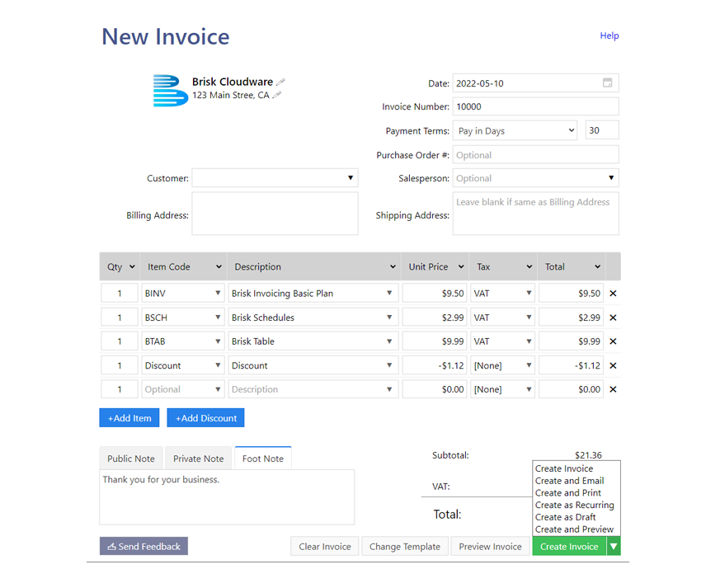This screenshot has height=588, width=706.
Task: Click the green Create Invoice button
Action: coord(569,547)
